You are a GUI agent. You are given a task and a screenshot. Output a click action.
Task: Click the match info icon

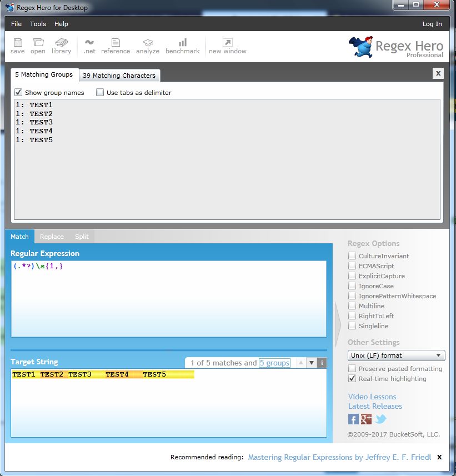322,363
